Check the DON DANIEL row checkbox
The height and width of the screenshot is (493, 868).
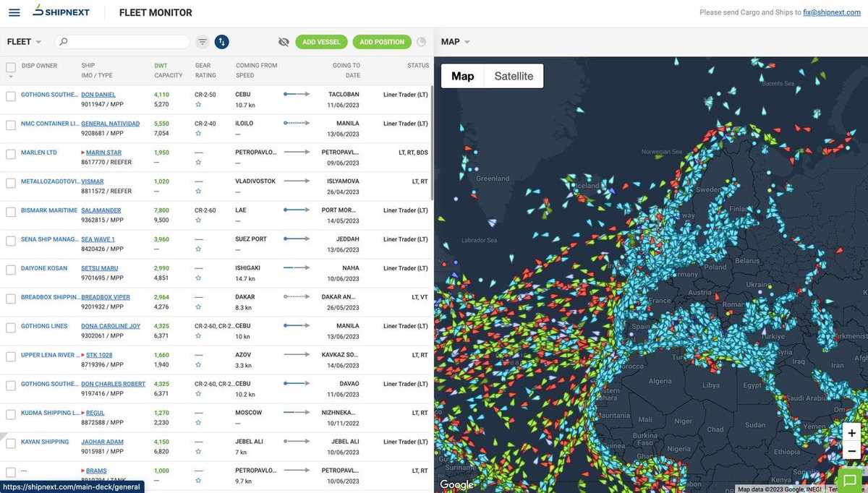pyautogui.click(x=11, y=96)
